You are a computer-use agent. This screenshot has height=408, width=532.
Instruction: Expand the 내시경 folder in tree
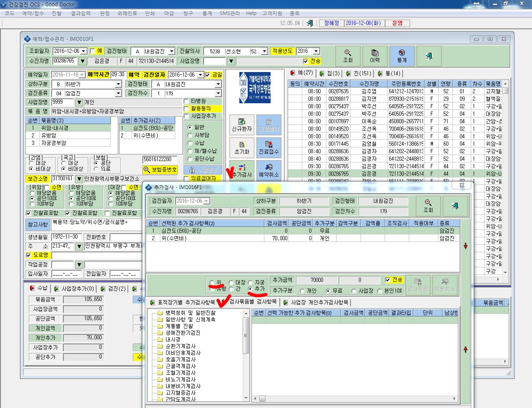coord(173,339)
